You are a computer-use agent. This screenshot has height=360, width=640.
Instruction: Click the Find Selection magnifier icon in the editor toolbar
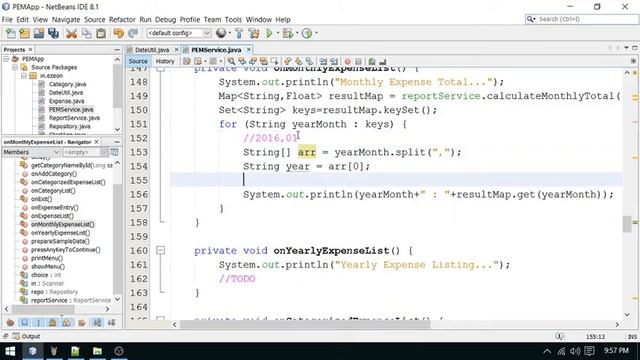click(231, 61)
